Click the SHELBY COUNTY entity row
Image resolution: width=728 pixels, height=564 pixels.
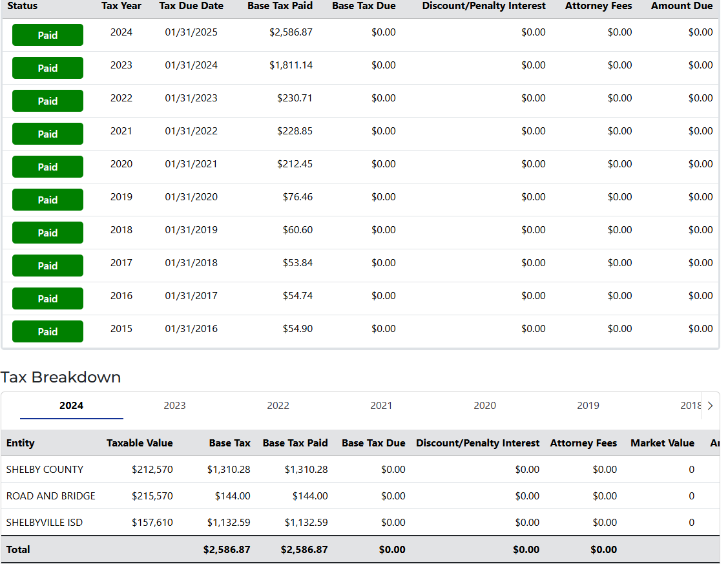[x=45, y=470]
